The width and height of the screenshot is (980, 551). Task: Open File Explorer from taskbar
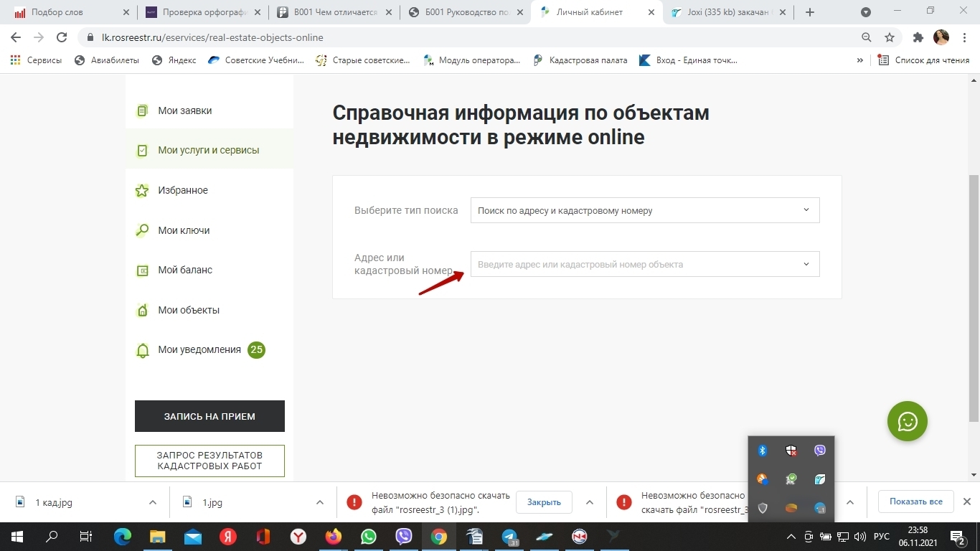[x=158, y=537]
